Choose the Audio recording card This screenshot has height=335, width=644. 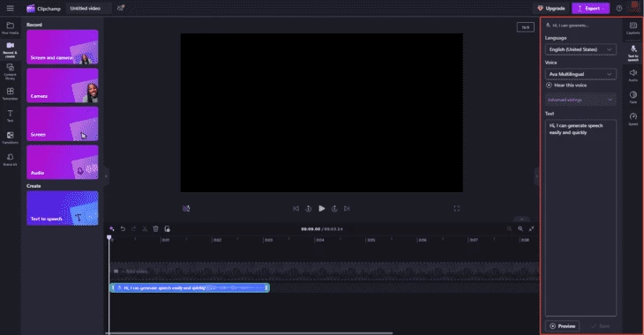click(x=63, y=162)
